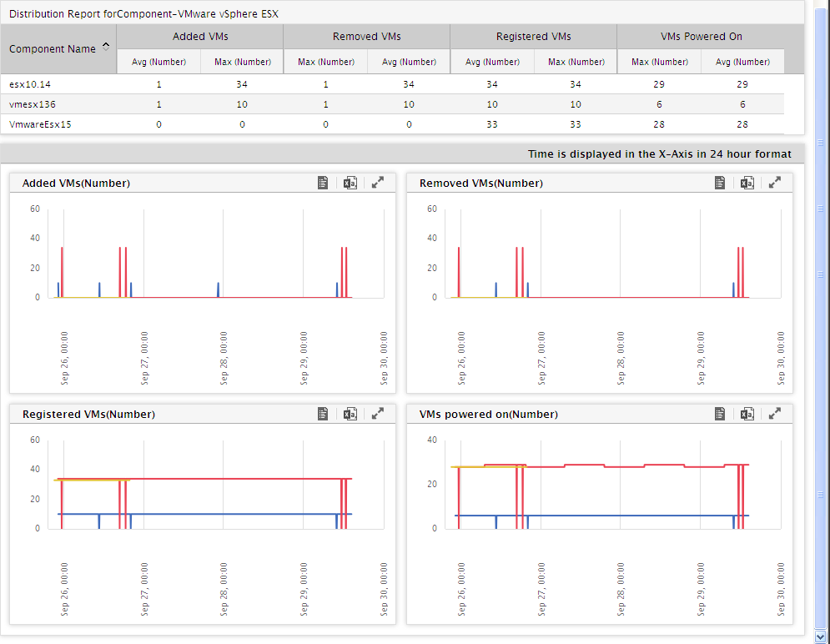This screenshot has width=830, height=644.
Task: Click vmesx136 VMs Powered On max value 6
Action: coord(659,104)
